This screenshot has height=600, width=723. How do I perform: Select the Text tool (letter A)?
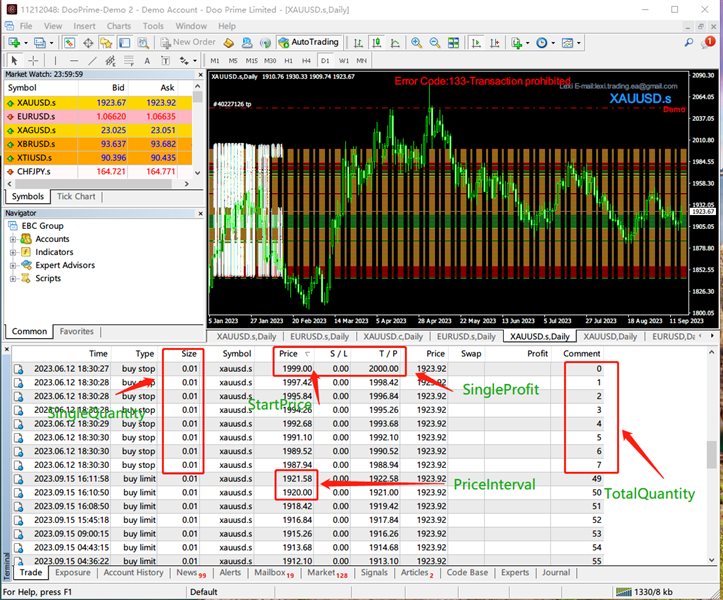147,60
